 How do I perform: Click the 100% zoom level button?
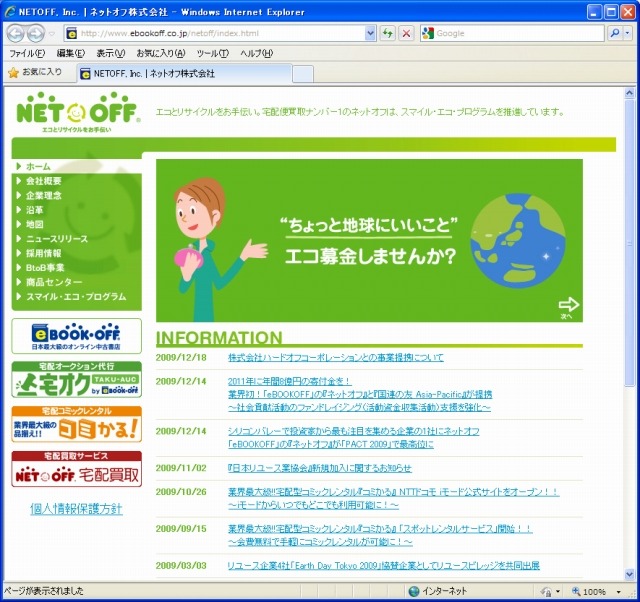(589, 591)
